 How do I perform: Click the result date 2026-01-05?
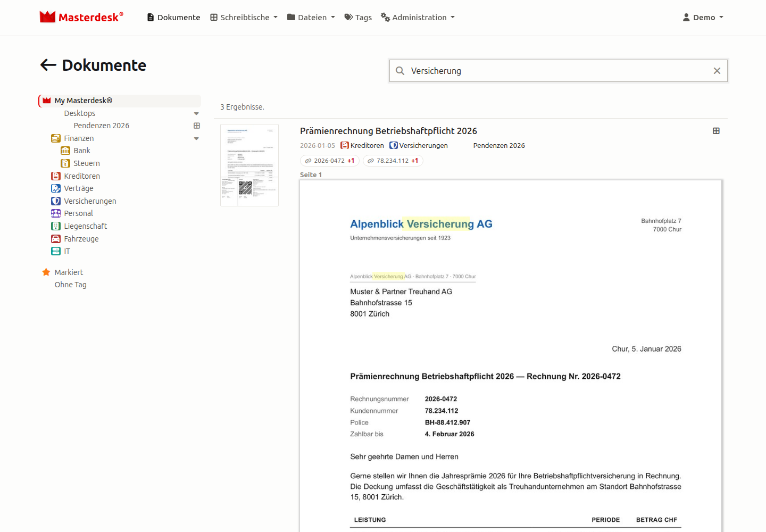coord(318,145)
